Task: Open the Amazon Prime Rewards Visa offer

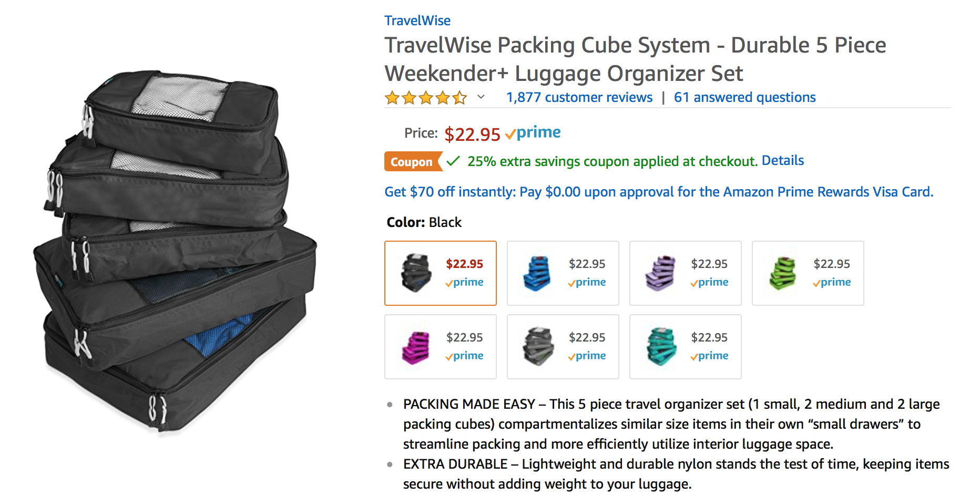Action: (x=659, y=192)
